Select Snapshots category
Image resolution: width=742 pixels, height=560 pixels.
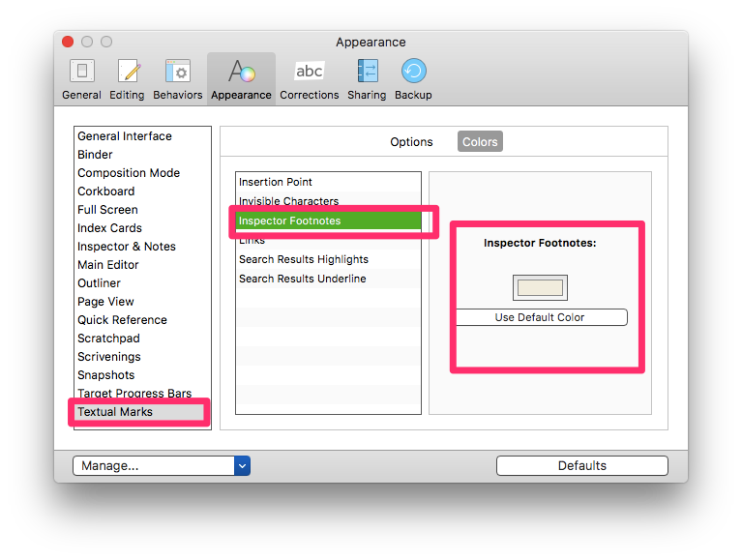tap(142, 375)
